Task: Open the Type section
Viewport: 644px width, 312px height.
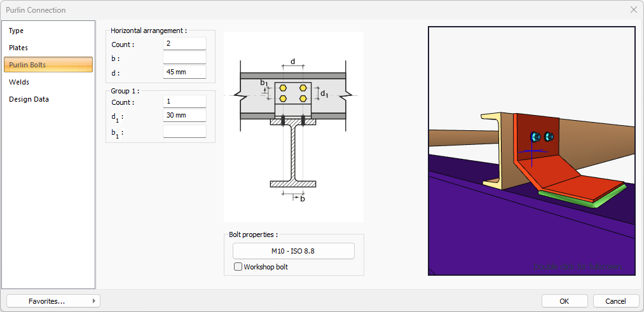Action: click(x=17, y=31)
